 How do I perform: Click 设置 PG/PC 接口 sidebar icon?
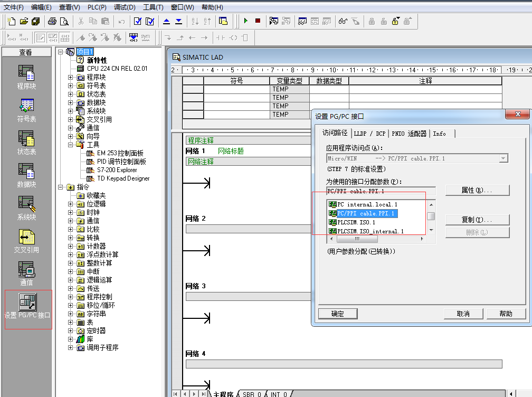[28, 306]
